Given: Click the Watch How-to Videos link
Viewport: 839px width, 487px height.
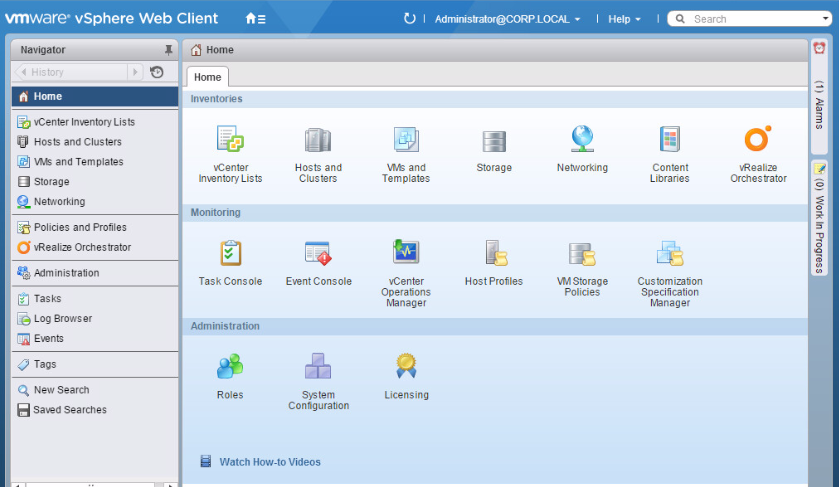Looking at the screenshot, I should tap(270, 462).
